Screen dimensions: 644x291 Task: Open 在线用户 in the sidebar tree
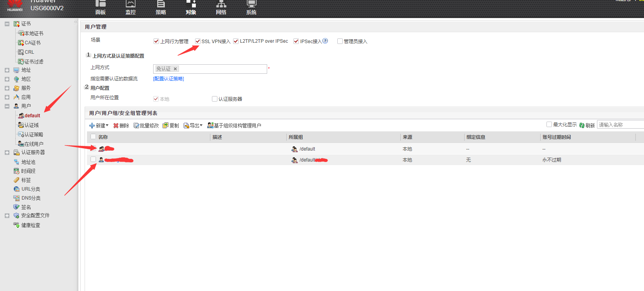click(x=34, y=144)
